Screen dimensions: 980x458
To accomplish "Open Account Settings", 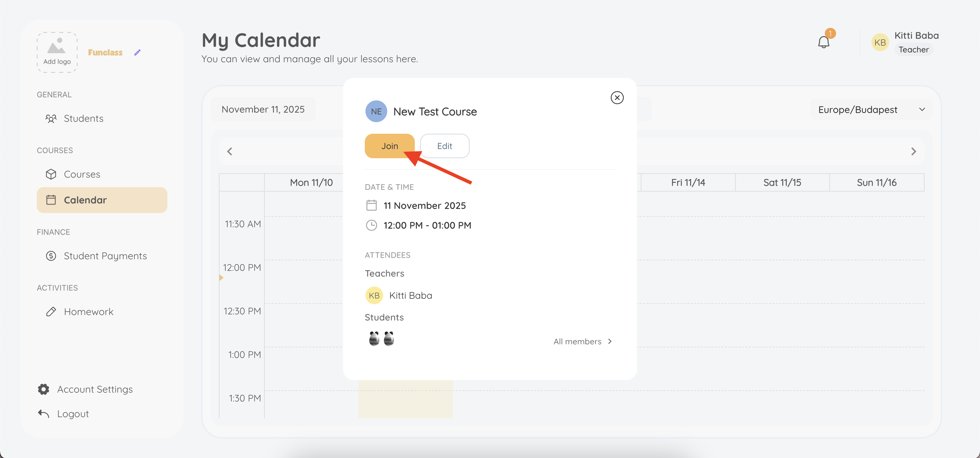I will coord(95,389).
